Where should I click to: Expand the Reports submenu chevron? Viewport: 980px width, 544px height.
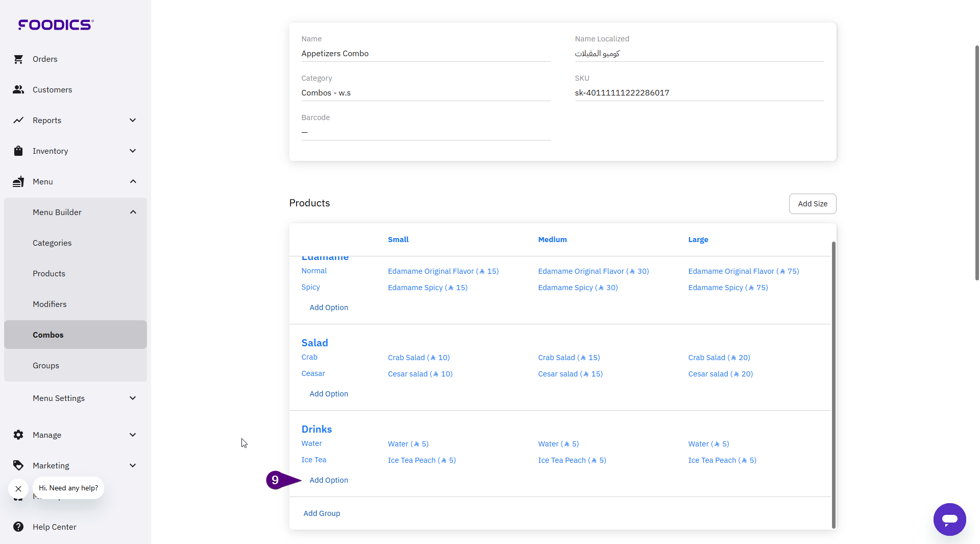(x=133, y=121)
